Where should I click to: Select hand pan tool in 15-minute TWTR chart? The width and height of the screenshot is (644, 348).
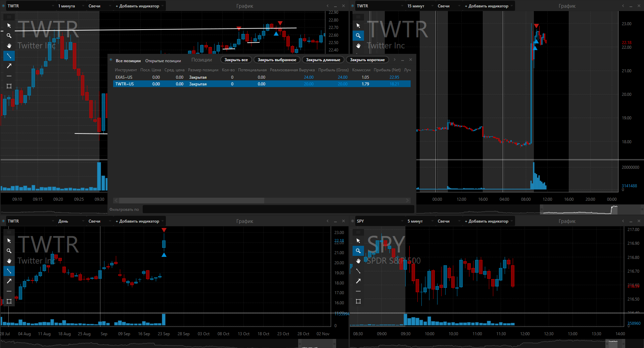358,46
